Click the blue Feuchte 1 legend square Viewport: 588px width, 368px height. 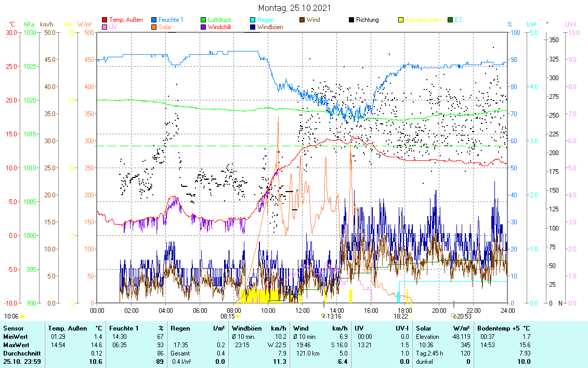point(154,20)
